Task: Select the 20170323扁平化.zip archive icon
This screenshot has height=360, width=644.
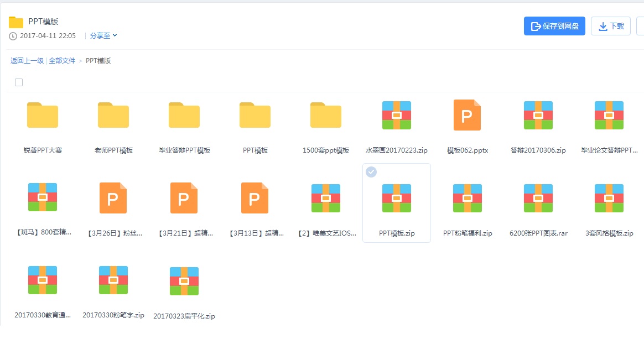Action: click(x=184, y=280)
